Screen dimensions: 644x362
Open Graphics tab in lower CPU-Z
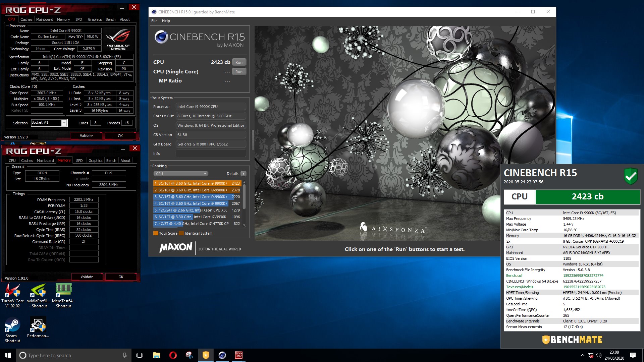pyautogui.click(x=96, y=161)
